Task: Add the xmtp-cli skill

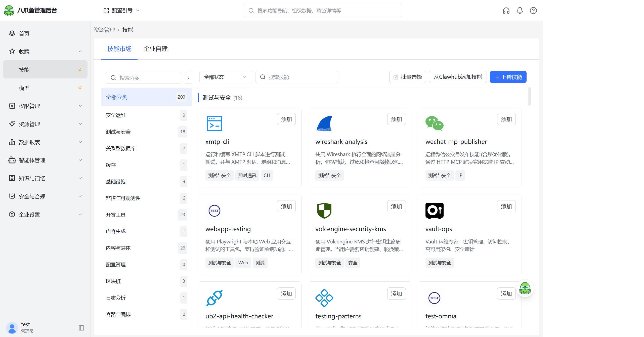Action: click(286, 119)
